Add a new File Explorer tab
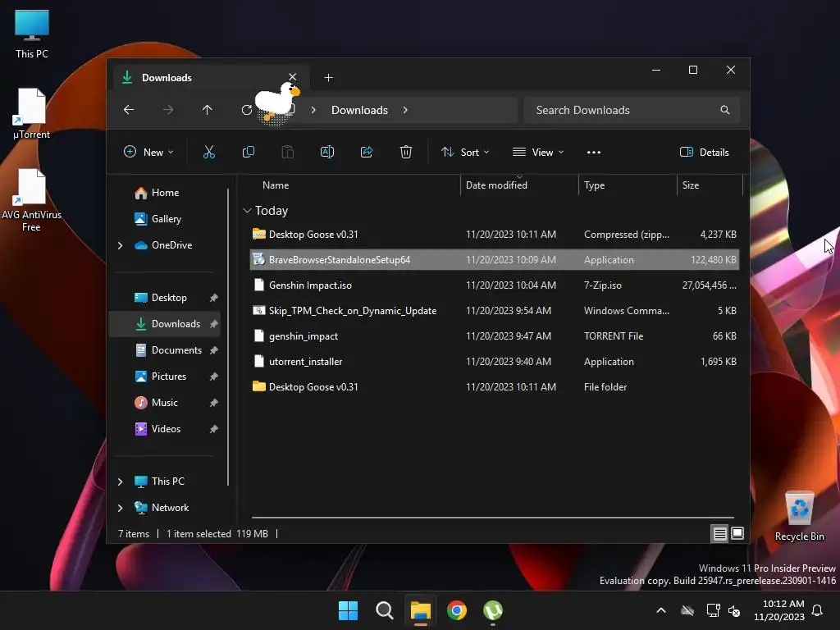 coord(328,78)
